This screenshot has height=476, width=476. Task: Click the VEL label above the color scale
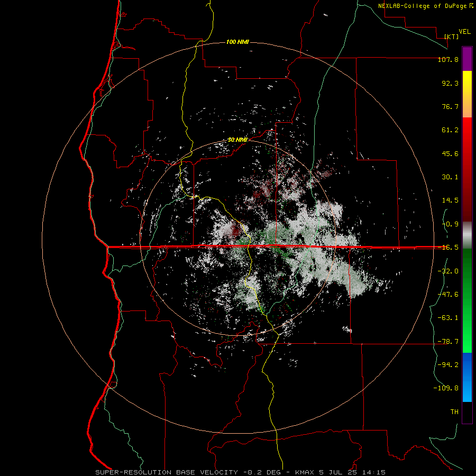pos(464,32)
